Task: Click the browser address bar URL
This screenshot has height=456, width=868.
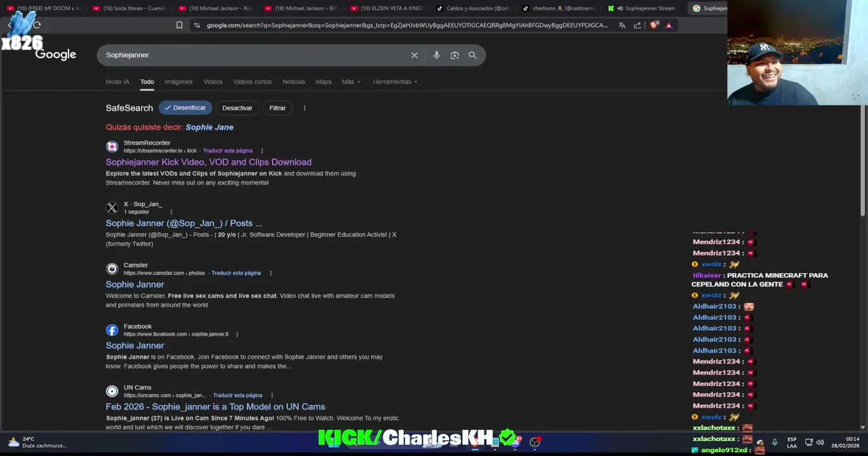Action: (x=407, y=25)
